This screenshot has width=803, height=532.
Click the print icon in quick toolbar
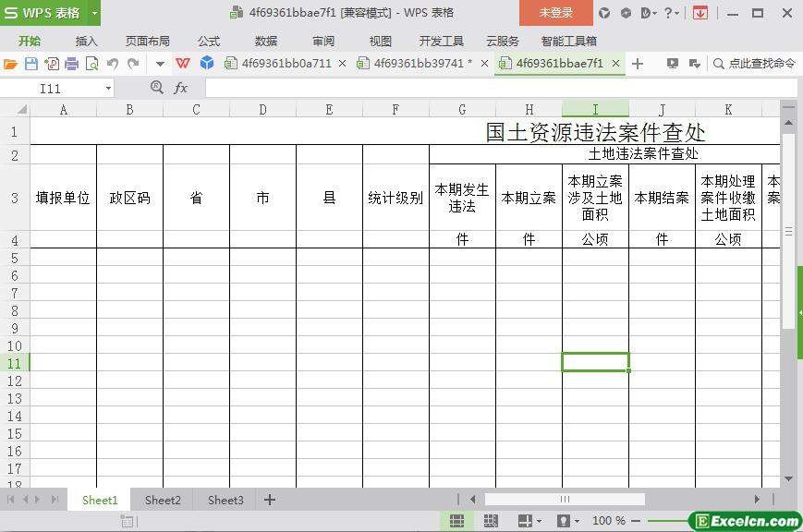coord(71,64)
